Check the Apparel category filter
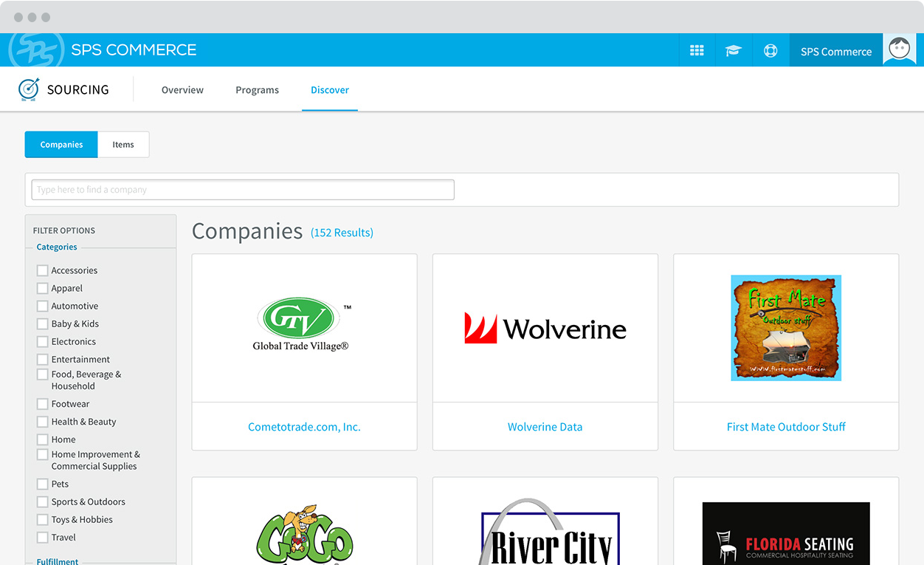 tap(42, 288)
